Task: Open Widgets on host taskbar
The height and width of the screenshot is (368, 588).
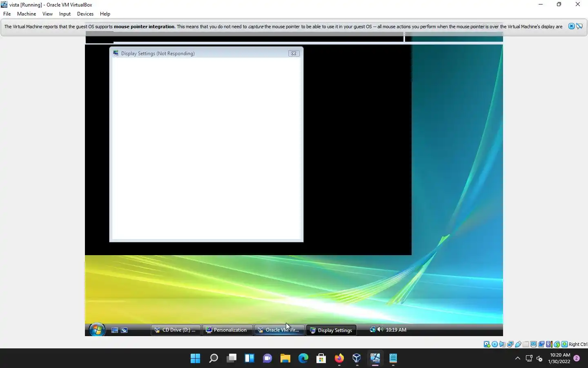Action: click(249, 359)
